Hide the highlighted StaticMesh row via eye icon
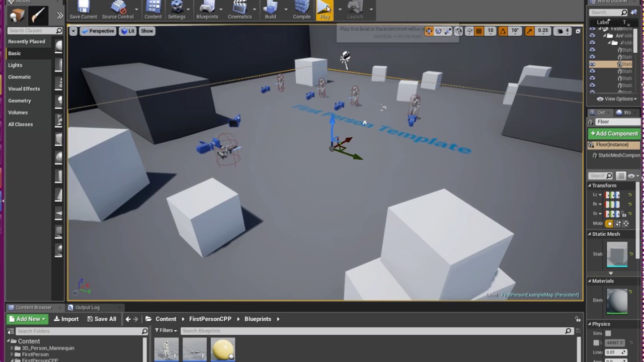 click(x=592, y=64)
